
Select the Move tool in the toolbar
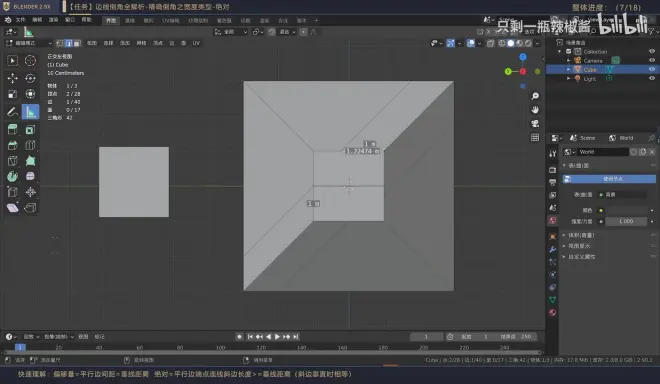click(12, 78)
